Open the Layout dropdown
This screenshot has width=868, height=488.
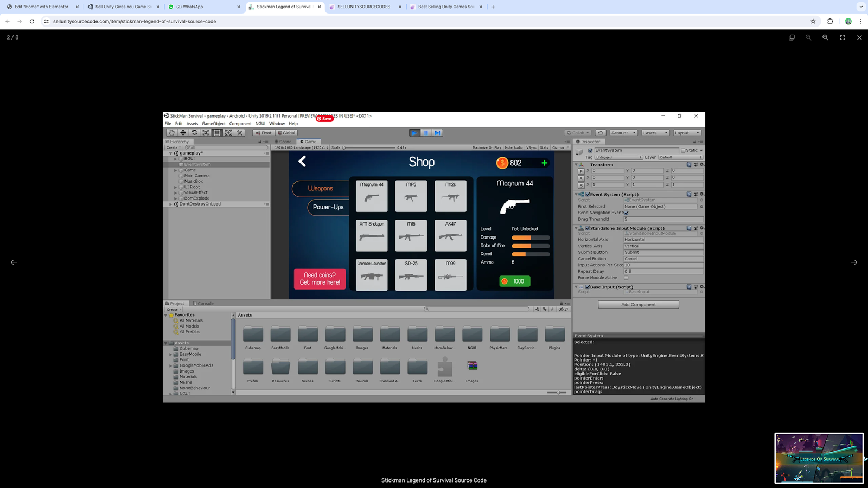click(x=687, y=133)
